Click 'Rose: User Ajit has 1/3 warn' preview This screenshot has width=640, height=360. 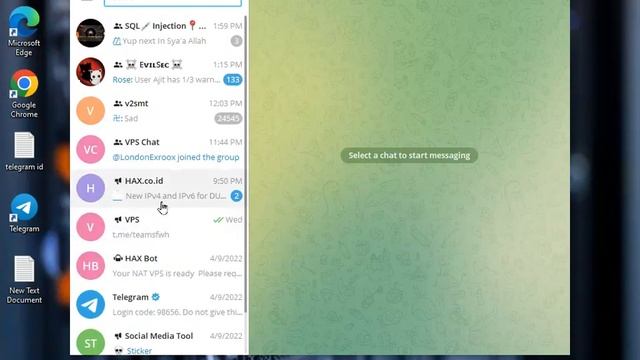click(166, 80)
